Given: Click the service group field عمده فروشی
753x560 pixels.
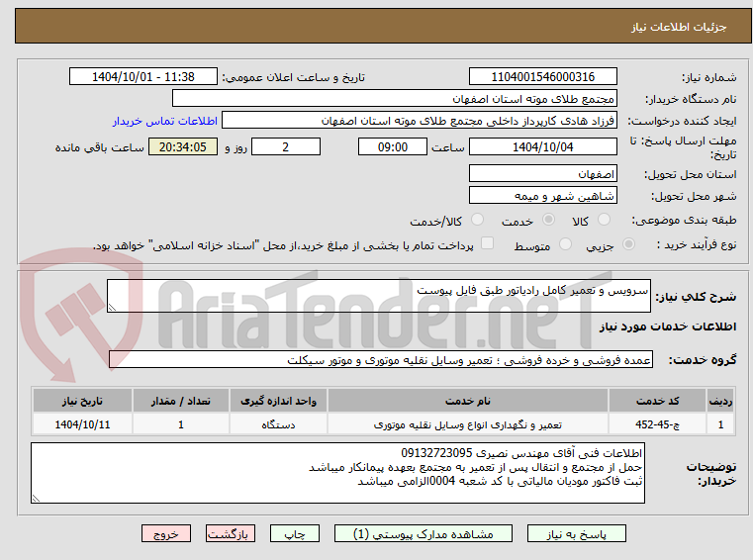Looking at the screenshot, I should click(381, 360).
